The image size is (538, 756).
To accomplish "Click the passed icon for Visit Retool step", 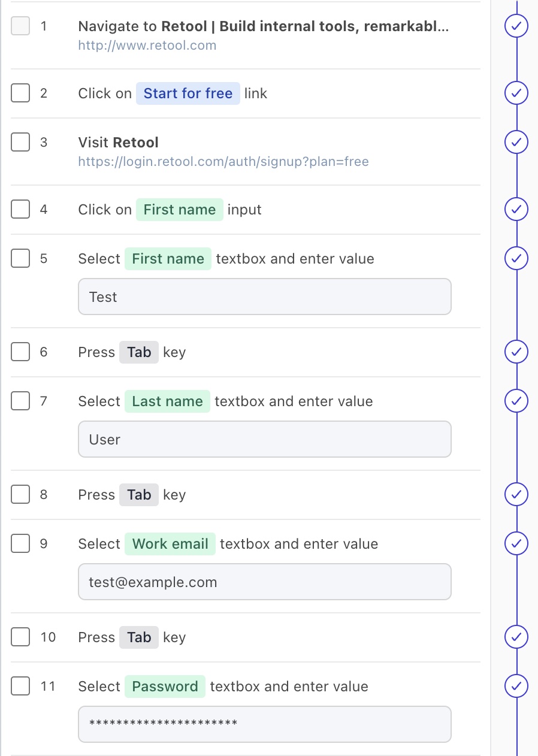I will click(516, 143).
